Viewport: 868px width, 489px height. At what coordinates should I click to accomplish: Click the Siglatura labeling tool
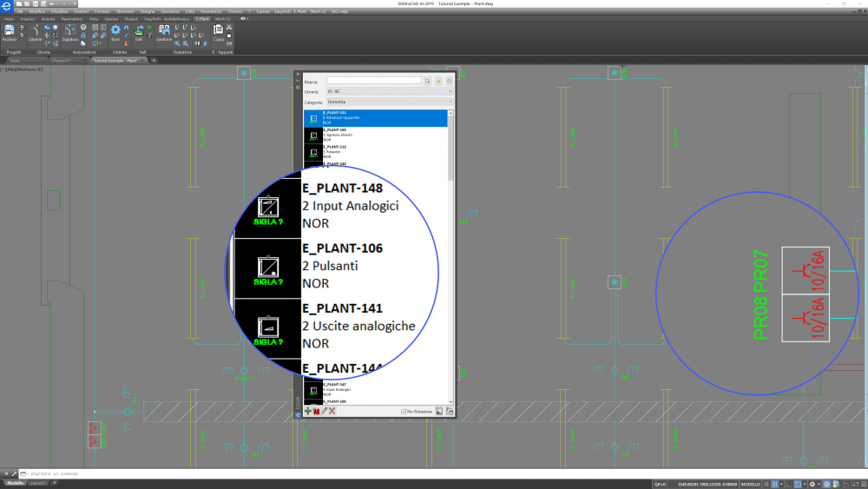point(69,33)
